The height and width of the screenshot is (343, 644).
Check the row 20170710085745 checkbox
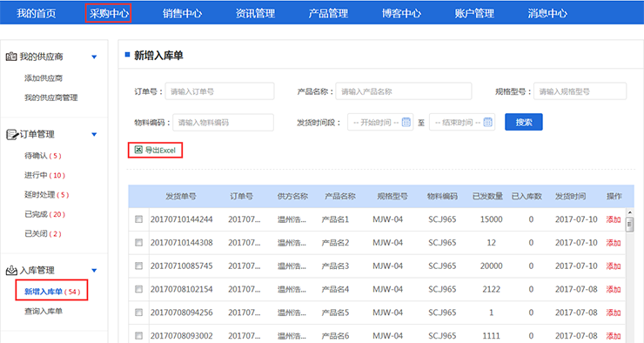click(x=139, y=266)
